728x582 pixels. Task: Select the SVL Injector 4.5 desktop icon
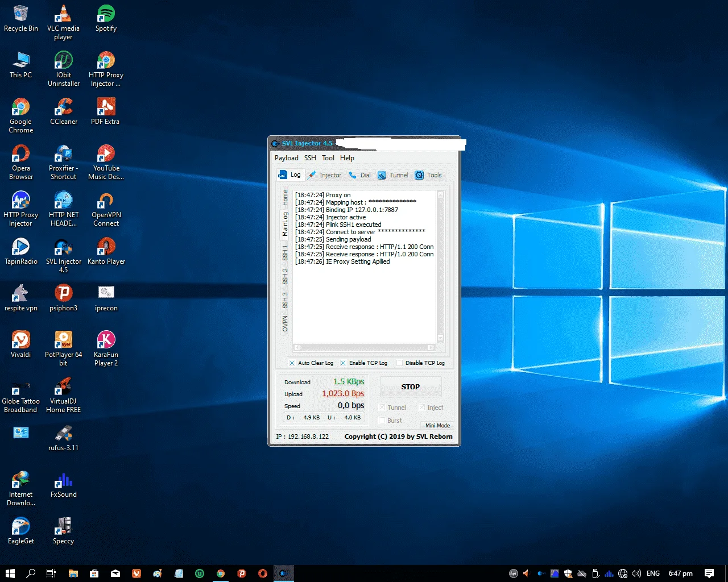pos(63,256)
